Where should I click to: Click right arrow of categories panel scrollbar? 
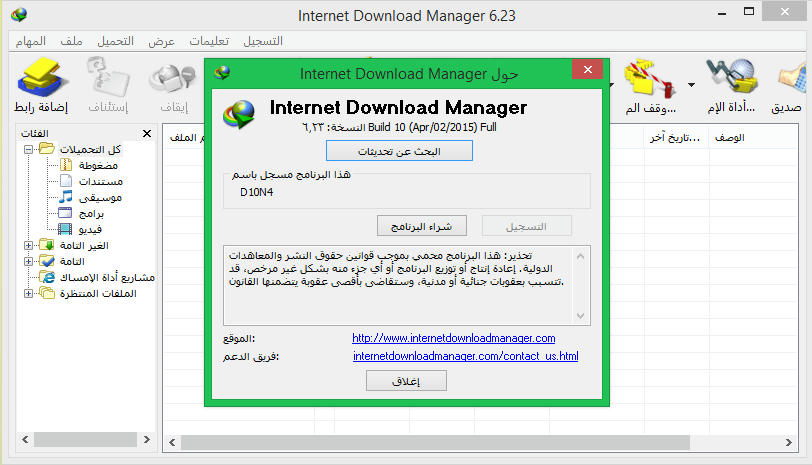(x=147, y=439)
